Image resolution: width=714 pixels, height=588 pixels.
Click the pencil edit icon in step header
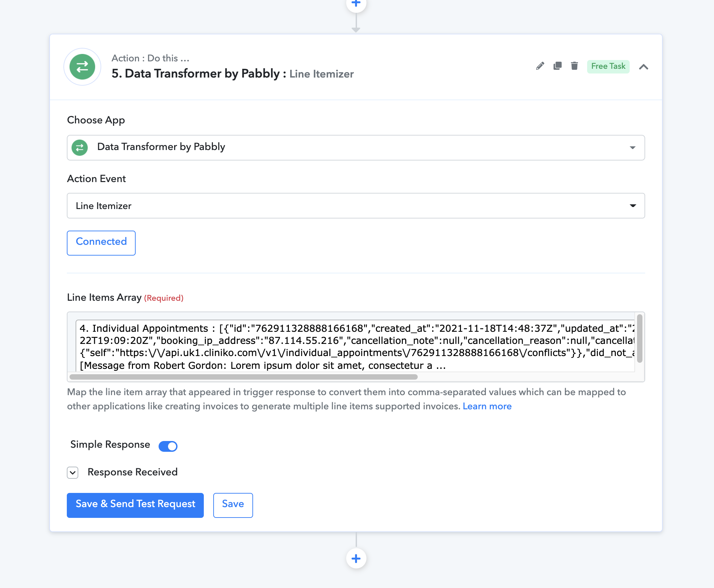pos(540,66)
